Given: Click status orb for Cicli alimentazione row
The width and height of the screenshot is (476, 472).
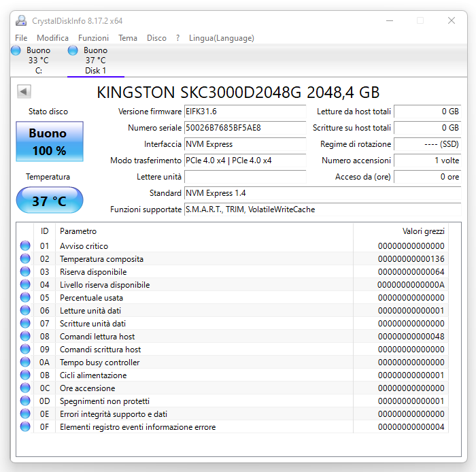Looking at the screenshot, I should [25, 375].
